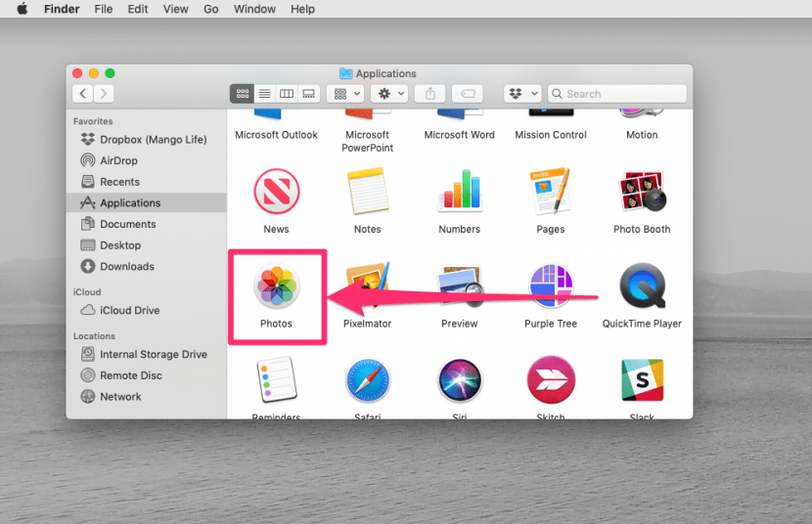The height and width of the screenshot is (524, 812).
Task: Select the Purple Tree app icon
Action: pos(551,285)
